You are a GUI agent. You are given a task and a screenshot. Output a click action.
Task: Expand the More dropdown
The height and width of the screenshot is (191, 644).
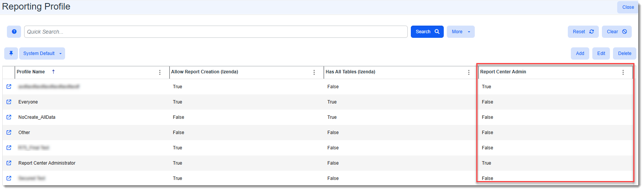[460, 32]
